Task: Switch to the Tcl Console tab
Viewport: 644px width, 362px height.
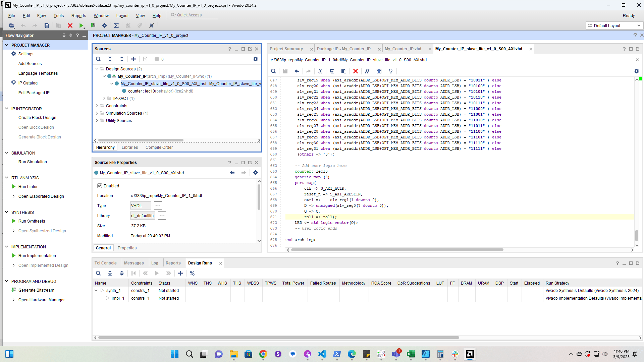Action: 105,263
